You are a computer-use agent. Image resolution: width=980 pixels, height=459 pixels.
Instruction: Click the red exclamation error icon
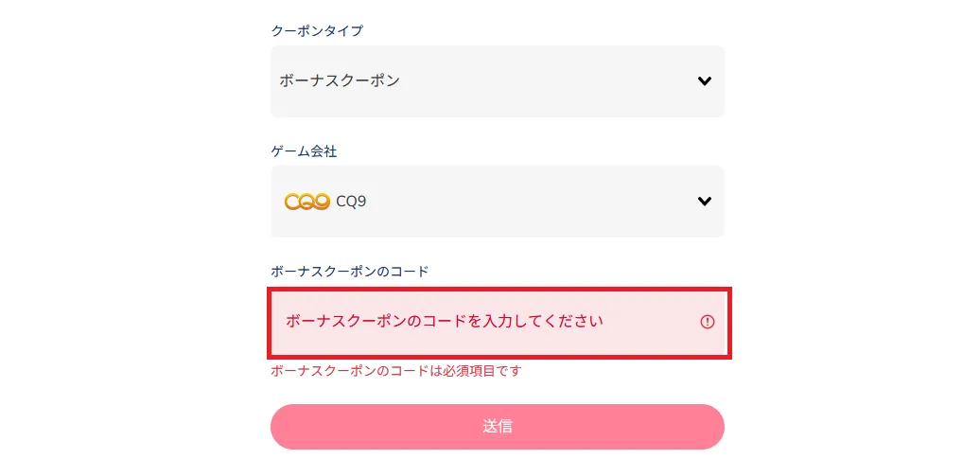click(x=708, y=322)
